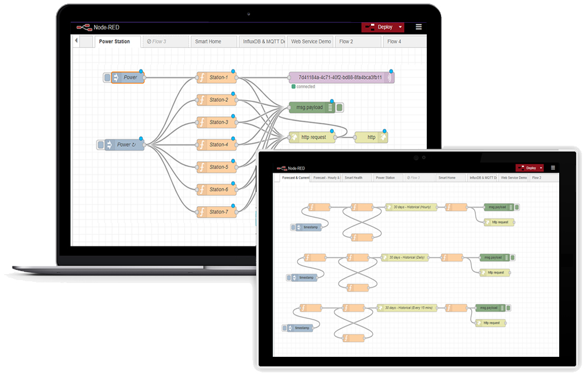Select the Station-1 function node
Viewport: 588px width, 376px height.
[217, 78]
